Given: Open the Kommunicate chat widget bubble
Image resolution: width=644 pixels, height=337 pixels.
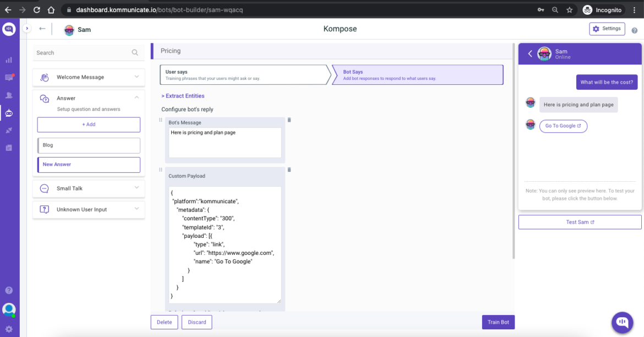Looking at the screenshot, I should tap(622, 322).
